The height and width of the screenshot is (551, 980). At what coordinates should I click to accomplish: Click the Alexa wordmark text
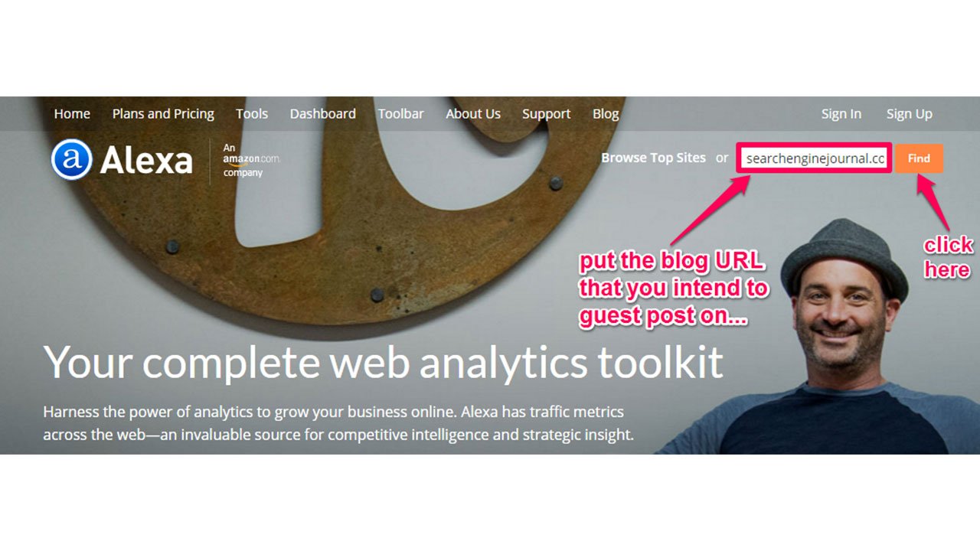coord(146,161)
